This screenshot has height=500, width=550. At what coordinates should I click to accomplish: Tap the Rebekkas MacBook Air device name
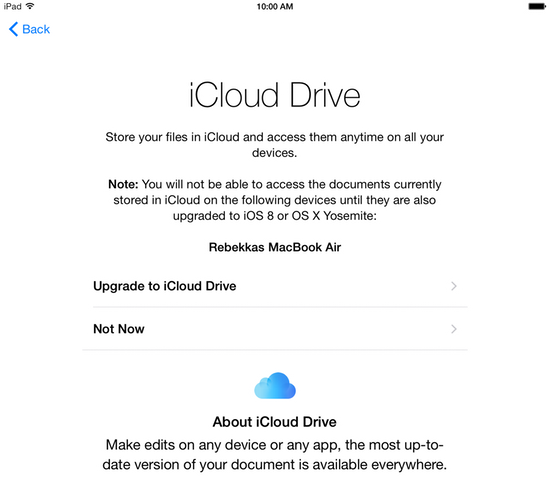[275, 247]
